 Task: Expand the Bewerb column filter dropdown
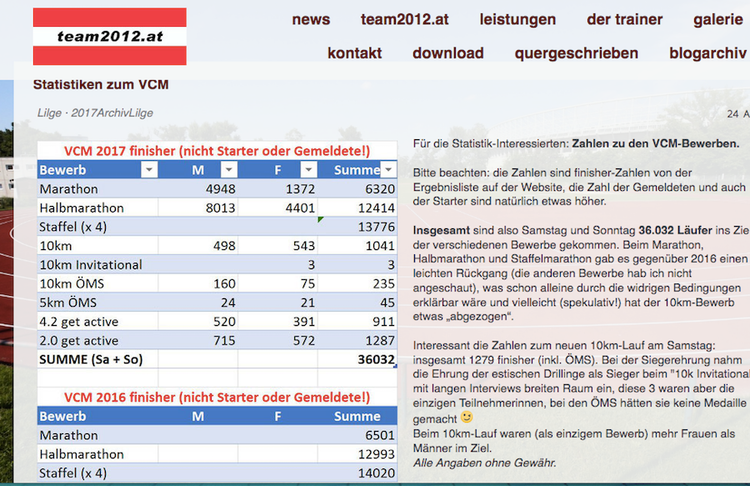tap(149, 170)
